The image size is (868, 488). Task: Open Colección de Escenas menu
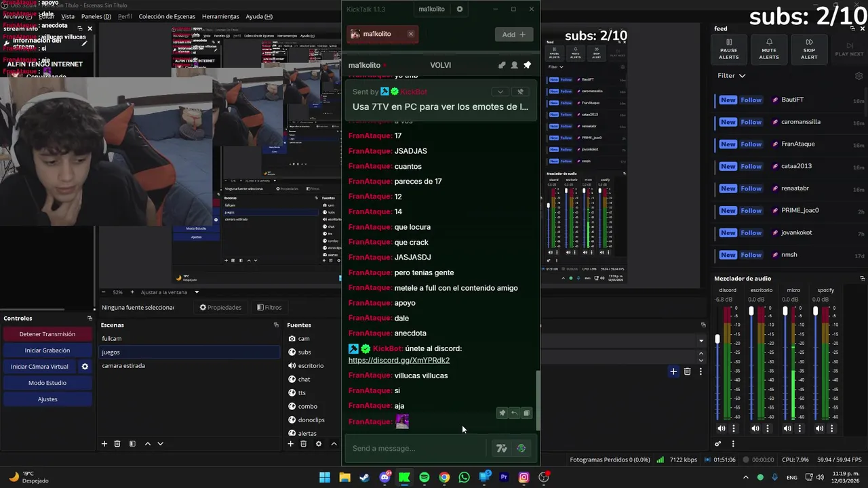coord(167,16)
